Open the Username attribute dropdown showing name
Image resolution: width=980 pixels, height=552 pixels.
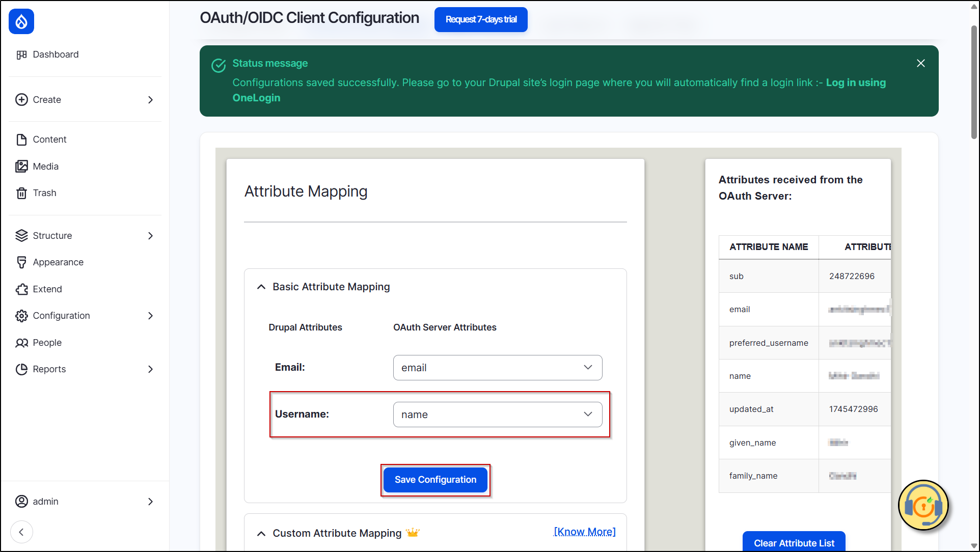(x=497, y=414)
